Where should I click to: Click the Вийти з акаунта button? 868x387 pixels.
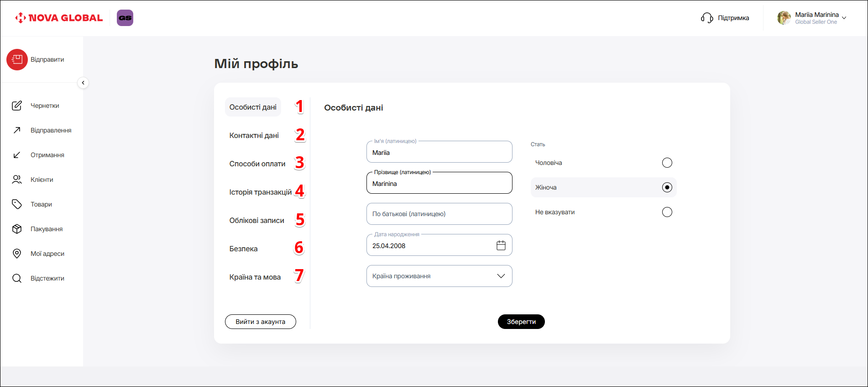coord(260,322)
